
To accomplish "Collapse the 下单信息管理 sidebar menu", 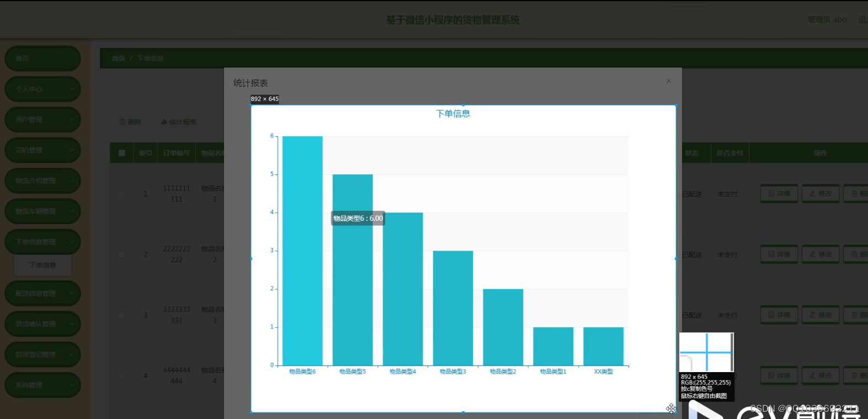I will coord(42,242).
